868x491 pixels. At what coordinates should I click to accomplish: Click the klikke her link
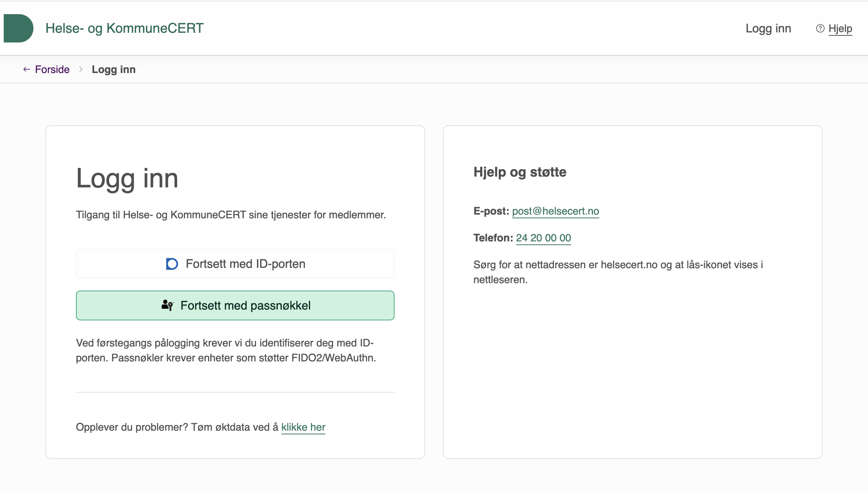[303, 427]
